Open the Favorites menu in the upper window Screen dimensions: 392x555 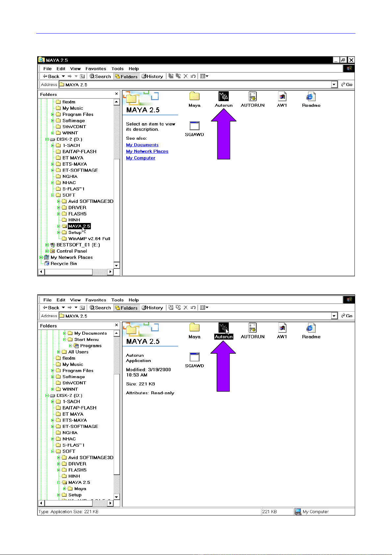pos(96,69)
